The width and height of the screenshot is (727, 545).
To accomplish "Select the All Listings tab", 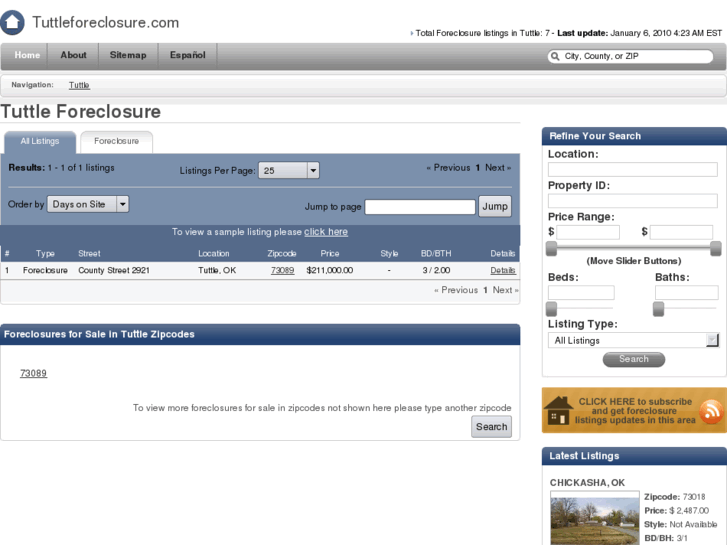I will click(40, 141).
